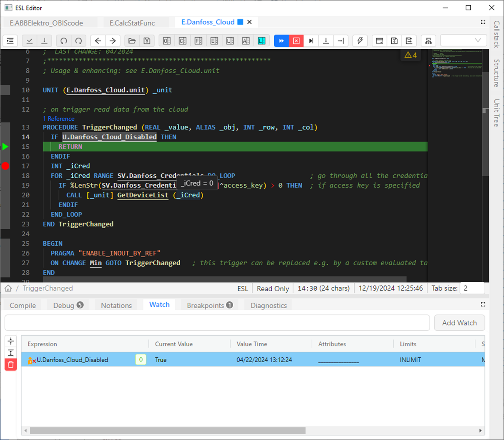Click the save-with-arrow document icon
The image size is (504, 440).
click(394, 41)
